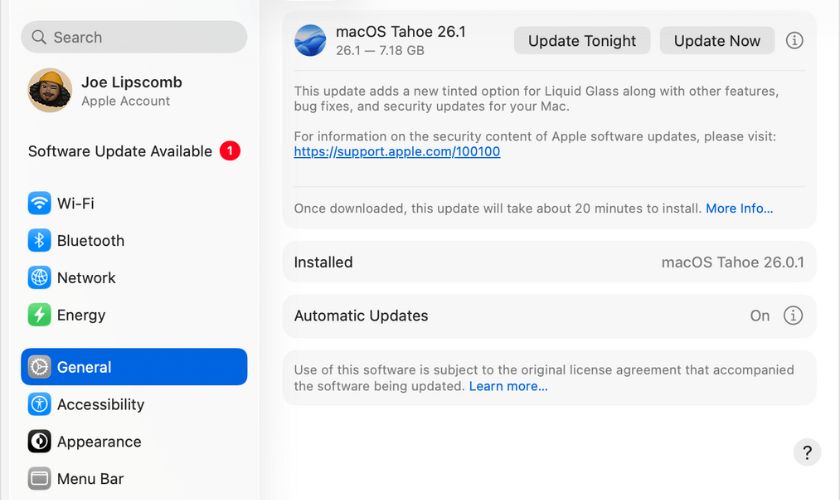Screen dimensions: 840x500
Task: Click the question mark help button
Action: [807, 451]
